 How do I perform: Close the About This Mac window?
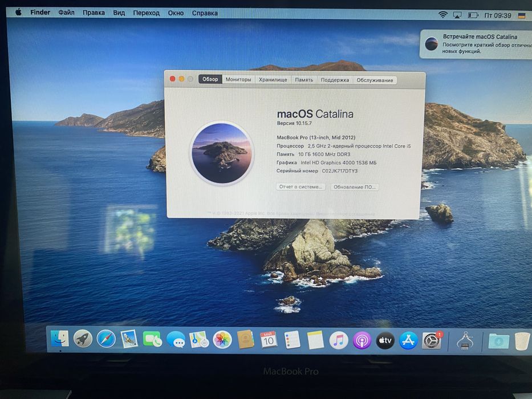point(172,79)
